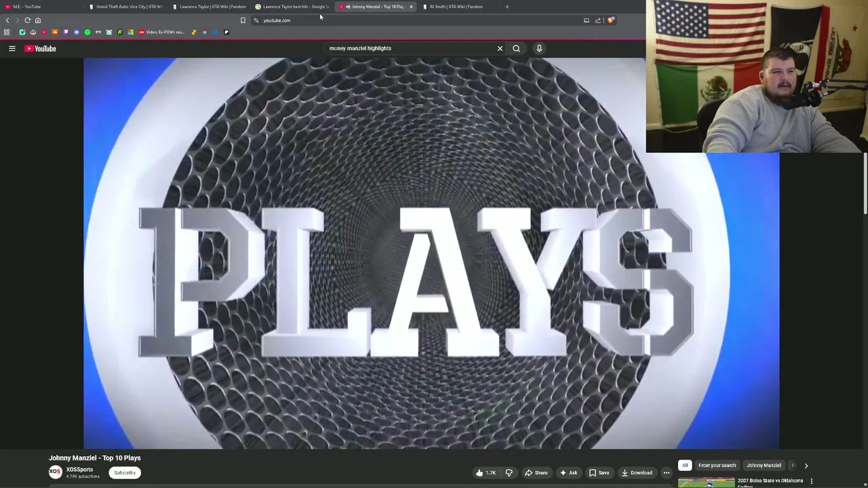Select the All filter chip
The height and width of the screenshot is (488, 868).
pos(685,466)
